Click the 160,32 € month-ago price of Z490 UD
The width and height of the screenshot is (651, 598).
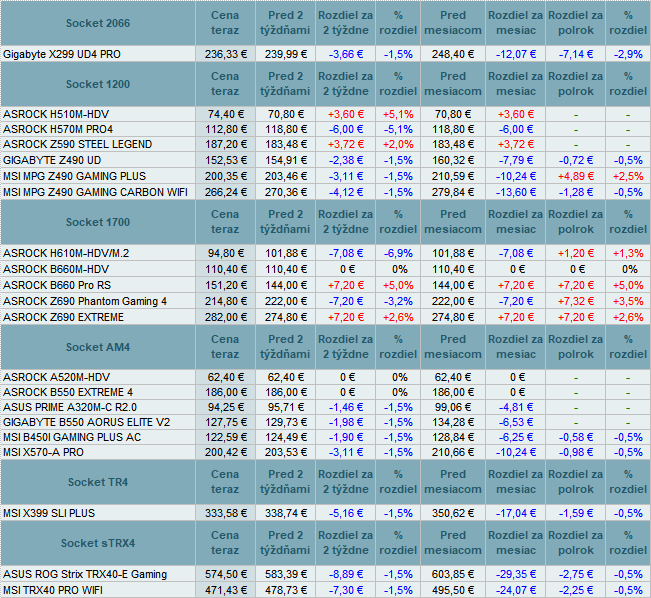pyautogui.click(x=453, y=160)
